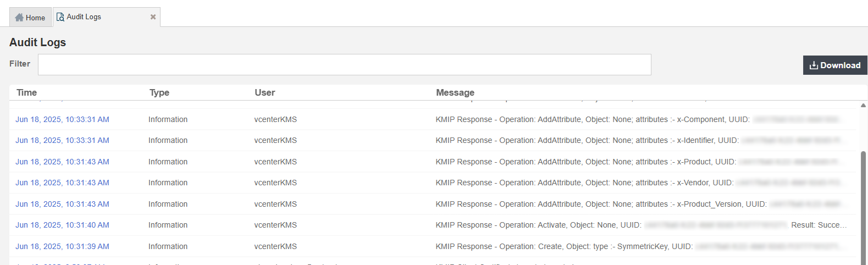868x265 pixels.
Task: Close the Audit Logs tab
Action: coord(153,17)
